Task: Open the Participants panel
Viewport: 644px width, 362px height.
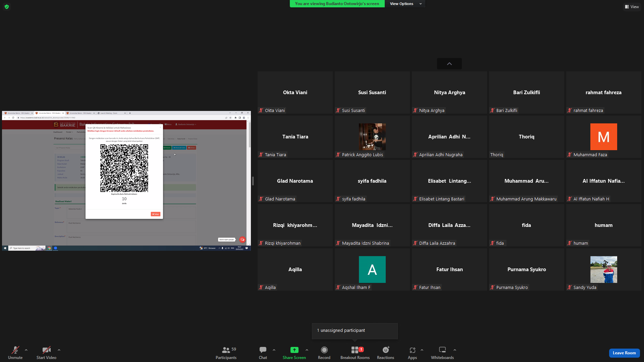Action: [x=226, y=353]
